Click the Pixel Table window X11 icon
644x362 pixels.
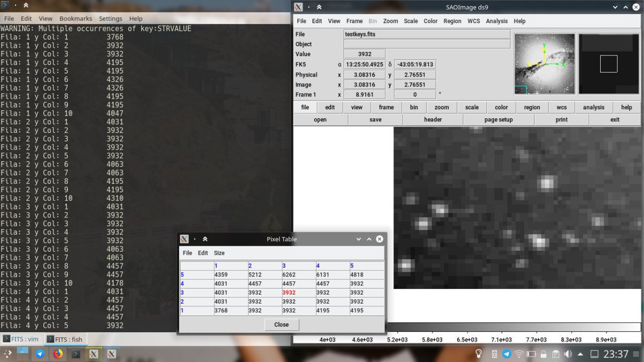[x=184, y=239]
